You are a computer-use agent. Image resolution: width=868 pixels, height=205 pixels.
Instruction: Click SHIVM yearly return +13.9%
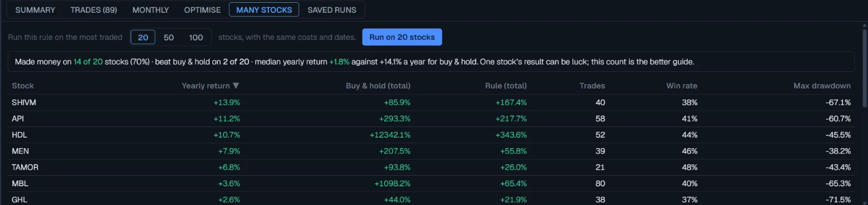[227, 102]
